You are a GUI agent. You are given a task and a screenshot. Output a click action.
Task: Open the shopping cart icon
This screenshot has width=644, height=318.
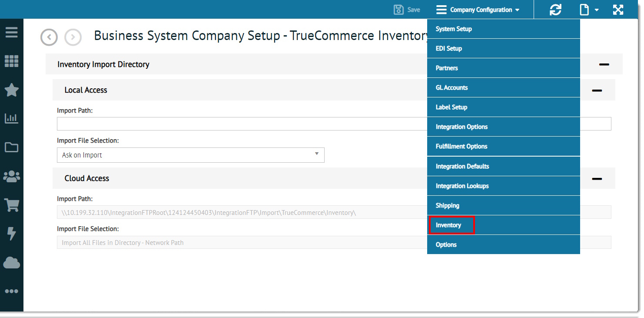(11, 205)
